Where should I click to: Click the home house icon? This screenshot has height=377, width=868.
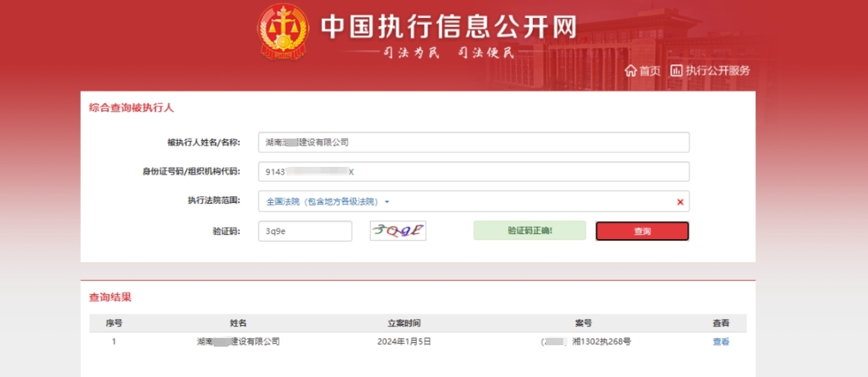pyautogui.click(x=630, y=71)
